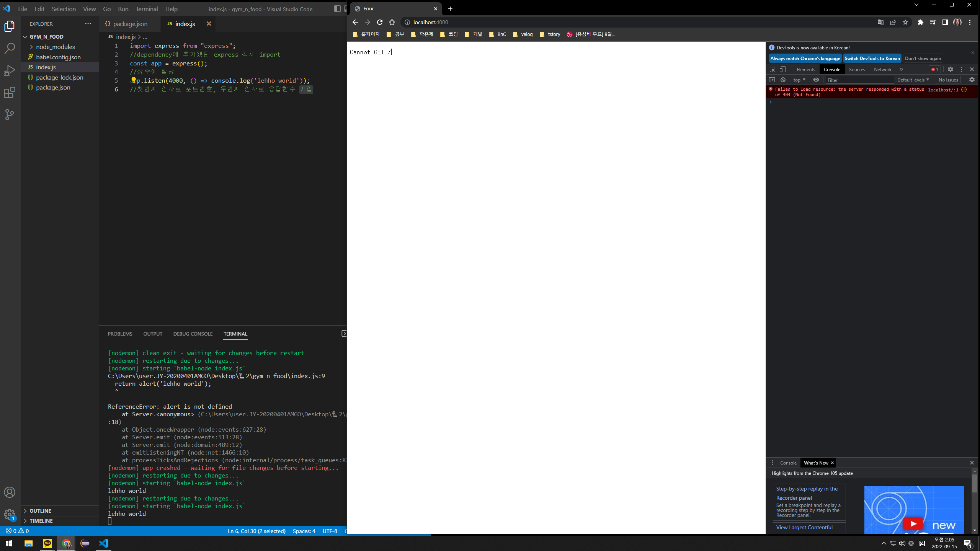Image resolution: width=980 pixels, height=551 pixels.
Task: Click the localhost/:1 error link
Action: coord(943,90)
